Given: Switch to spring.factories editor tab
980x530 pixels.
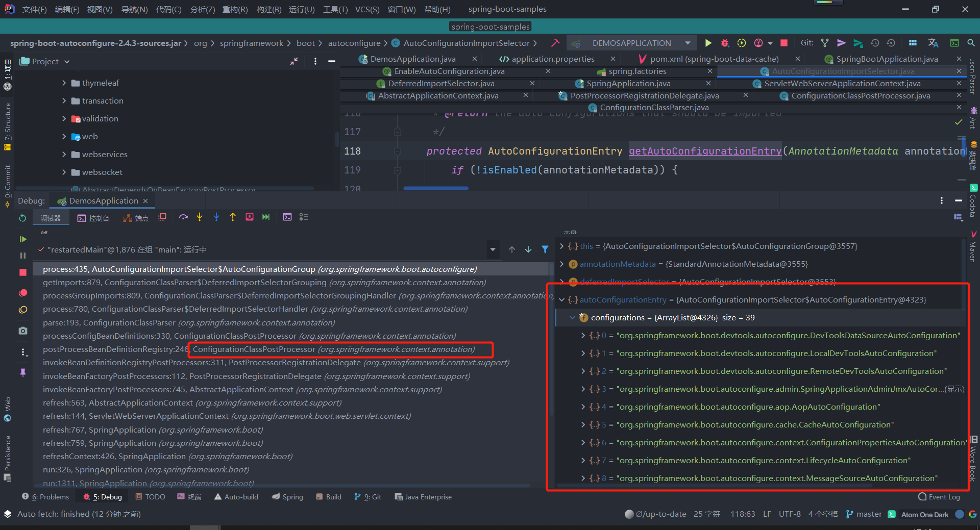Looking at the screenshot, I should pyautogui.click(x=638, y=71).
